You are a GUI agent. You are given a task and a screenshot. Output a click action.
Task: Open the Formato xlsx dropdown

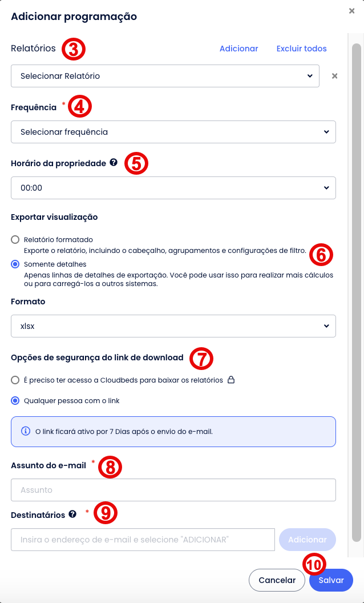pyautogui.click(x=173, y=326)
